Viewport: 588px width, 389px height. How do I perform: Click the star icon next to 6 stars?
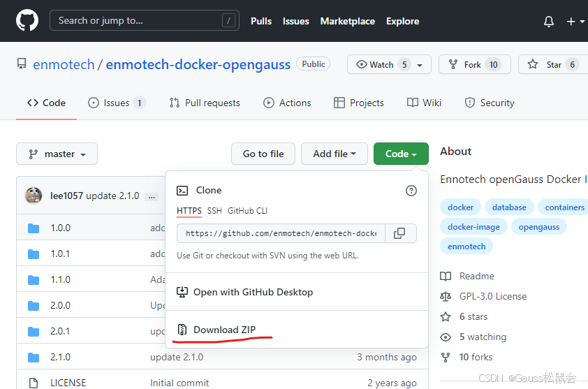446,316
